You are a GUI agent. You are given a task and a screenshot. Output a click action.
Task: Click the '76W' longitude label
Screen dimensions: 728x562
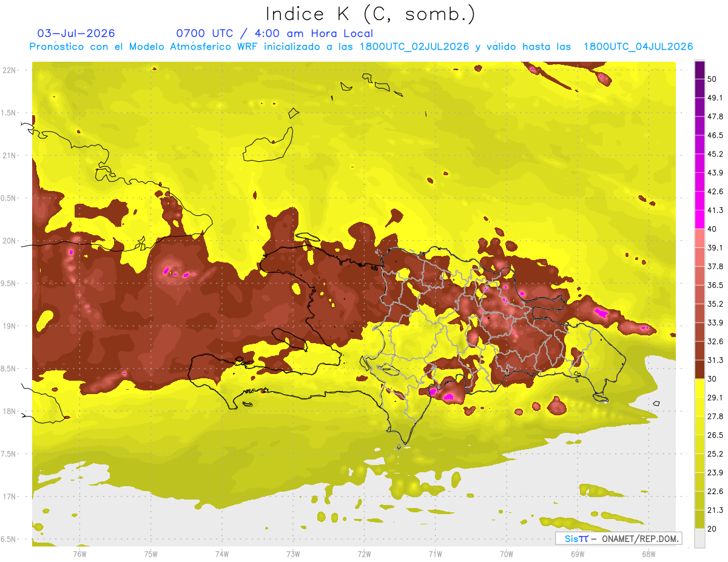tap(79, 554)
